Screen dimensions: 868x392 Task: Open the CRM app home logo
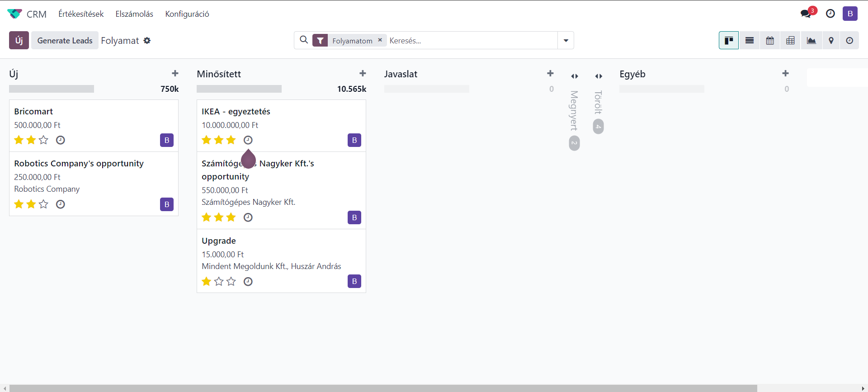15,14
